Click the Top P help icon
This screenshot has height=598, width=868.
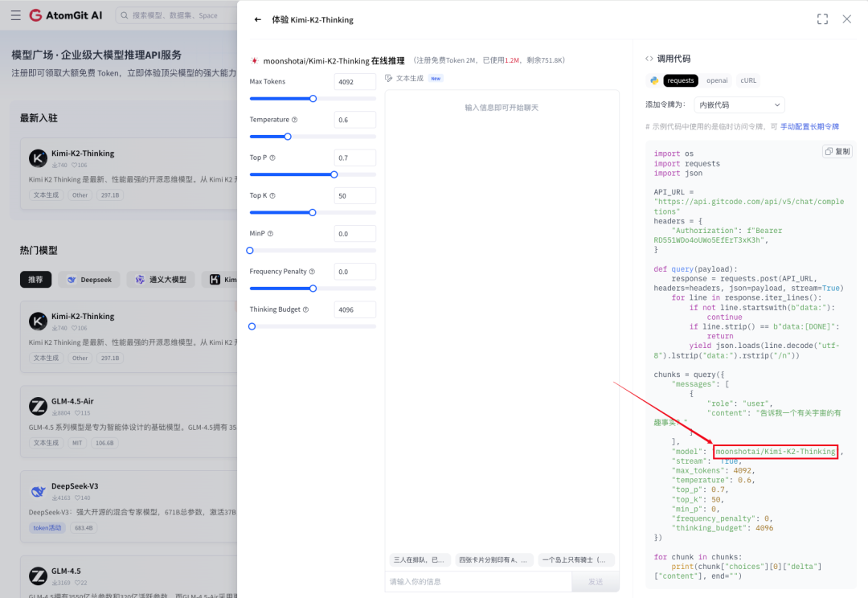point(272,158)
